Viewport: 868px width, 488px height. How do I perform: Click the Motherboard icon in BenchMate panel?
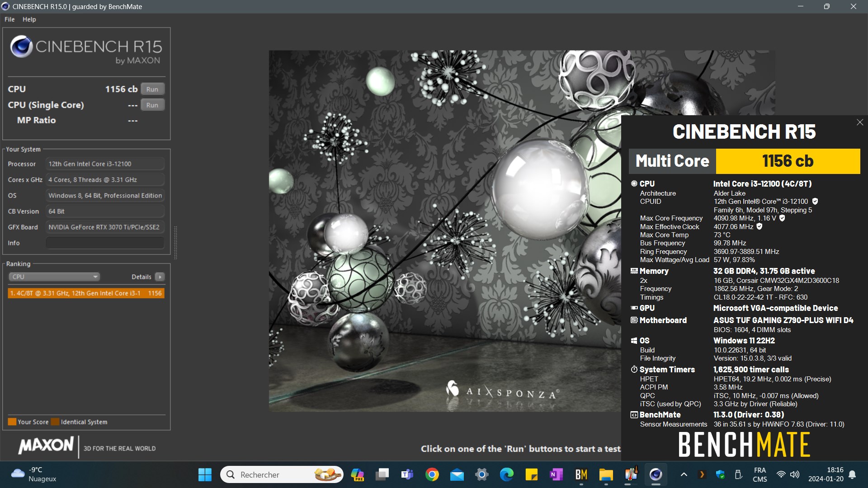point(634,320)
